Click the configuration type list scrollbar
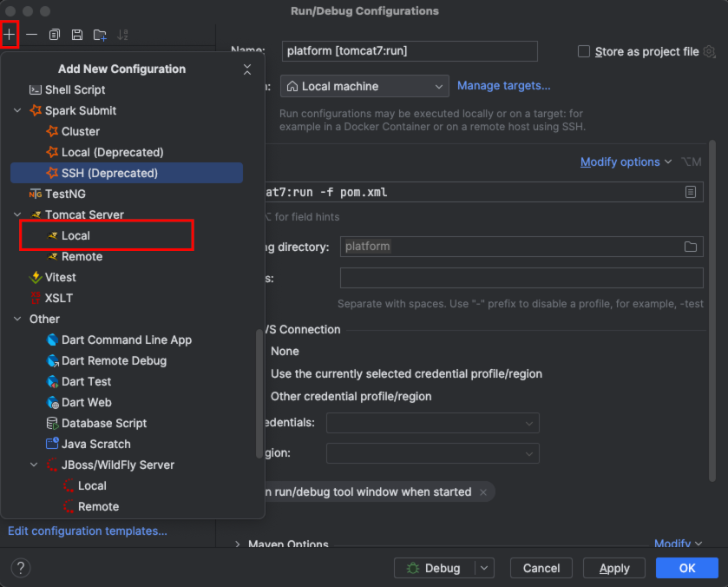The height and width of the screenshot is (587, 728). click(x=259, y=393)
